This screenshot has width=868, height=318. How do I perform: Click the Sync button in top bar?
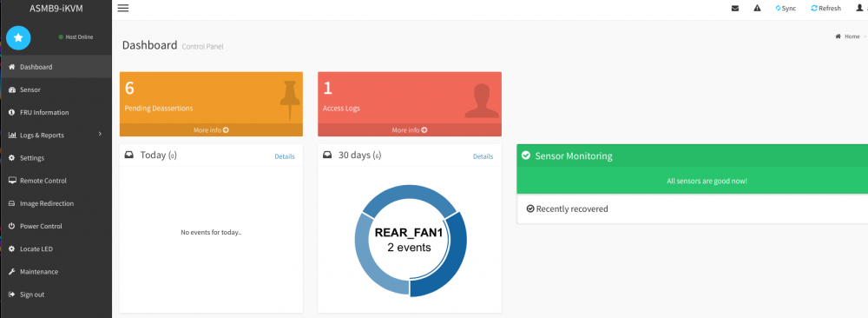786,9
